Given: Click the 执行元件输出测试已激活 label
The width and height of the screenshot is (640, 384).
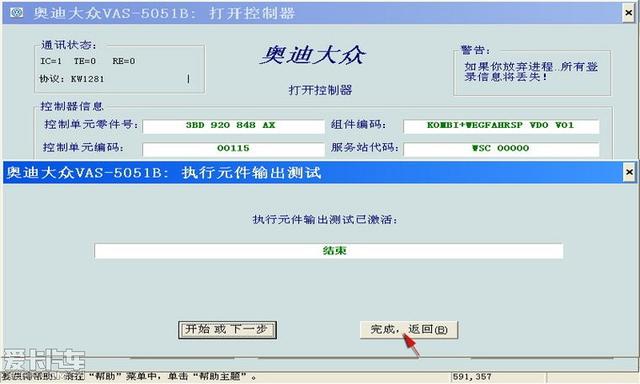Looking at the screenshot, I should pos(325,220).
